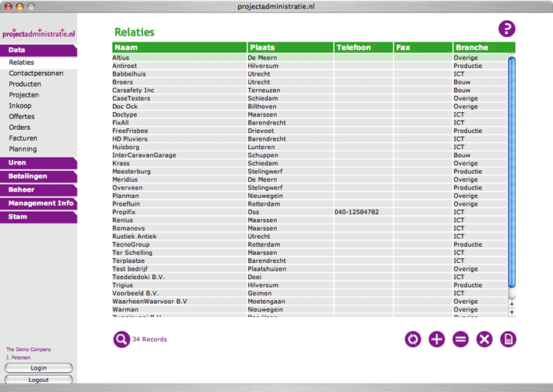
Task: Select the HD Pluviers row
Action: pyautogui.click(x=309, y=139)
